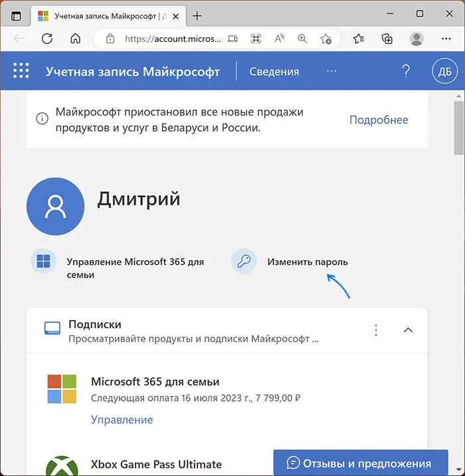Click the browser back arrow
This screenshot has width=465, height=476.
click(19, 39)
